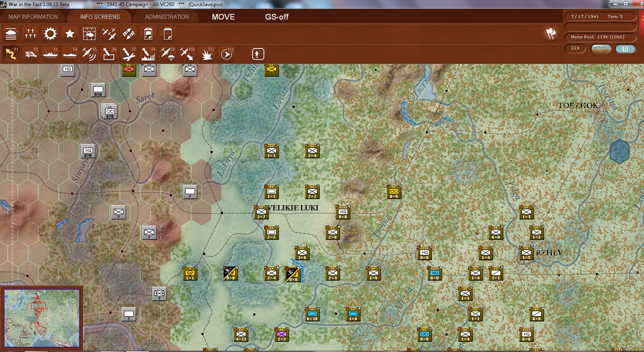Activate Air Transport mode (F9) parachute icon
Image resolution: width=644 pixels, height=352 pixels.
(x=168, y=54)
